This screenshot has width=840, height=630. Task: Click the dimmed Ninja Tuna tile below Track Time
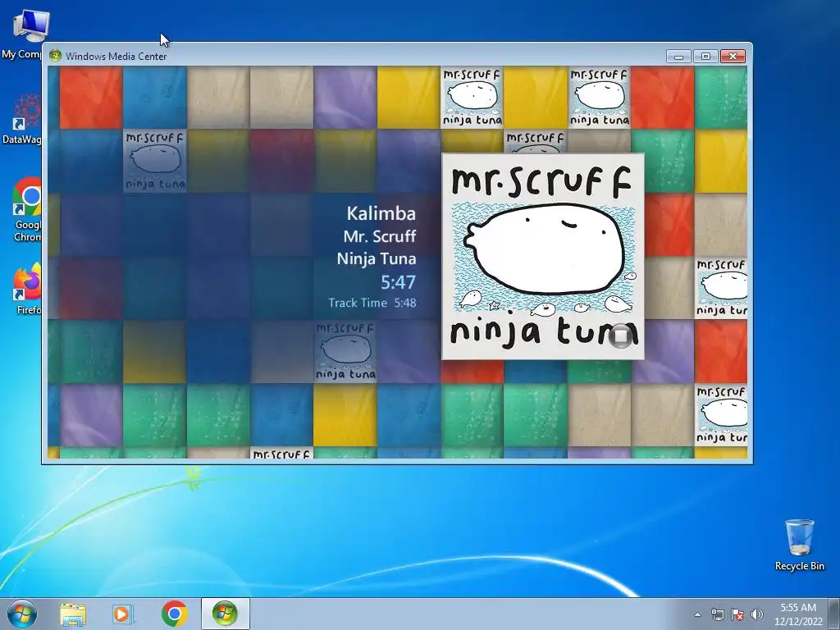pos(345,351)
